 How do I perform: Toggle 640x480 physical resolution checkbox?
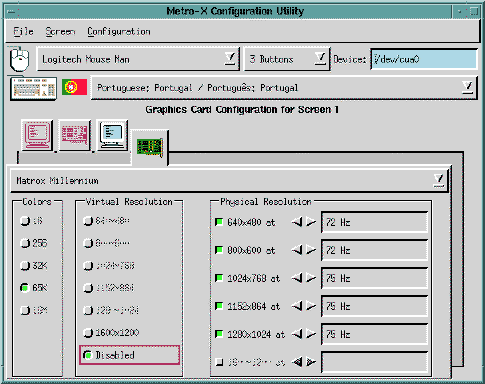(x=219, y=222)
